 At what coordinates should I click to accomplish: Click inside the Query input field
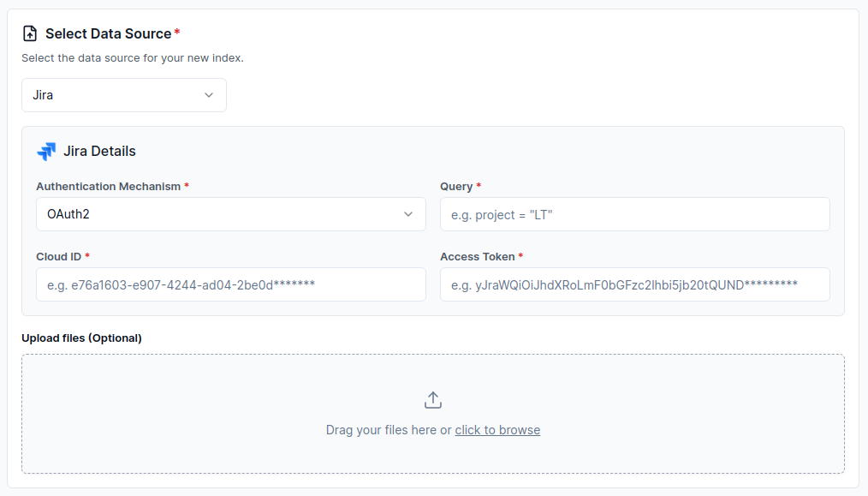pyautogui.click(x=633, y=213)
